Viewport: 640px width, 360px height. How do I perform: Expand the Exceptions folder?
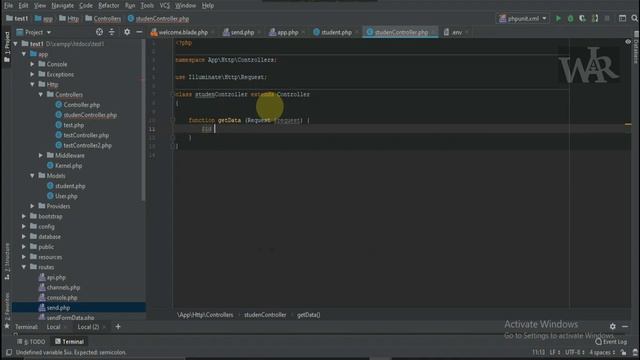point(32,74)
